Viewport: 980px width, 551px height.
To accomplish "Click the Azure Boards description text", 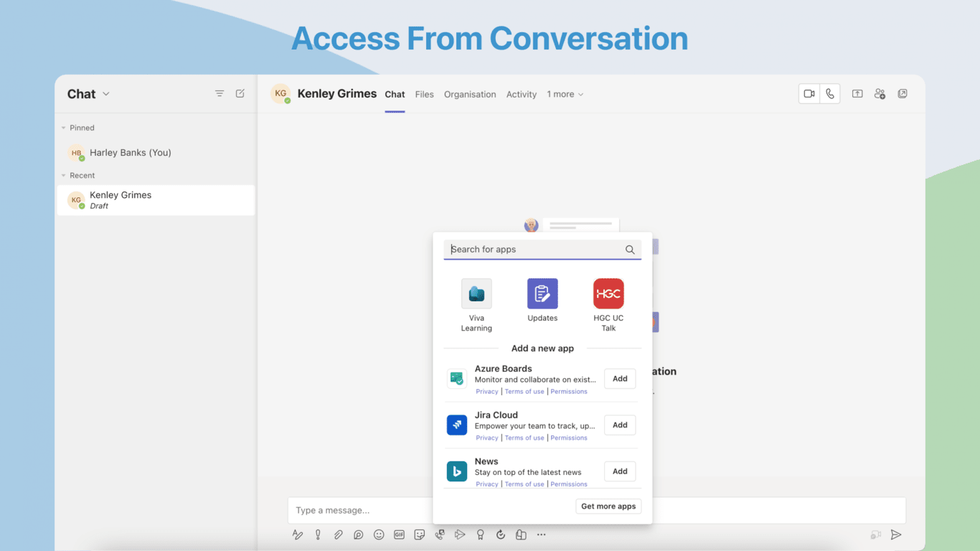I will coord(535,380).
